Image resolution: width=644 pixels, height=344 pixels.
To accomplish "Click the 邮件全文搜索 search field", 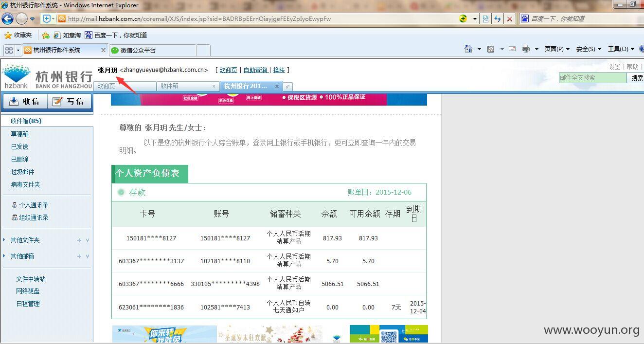I will tap(592, 77).
